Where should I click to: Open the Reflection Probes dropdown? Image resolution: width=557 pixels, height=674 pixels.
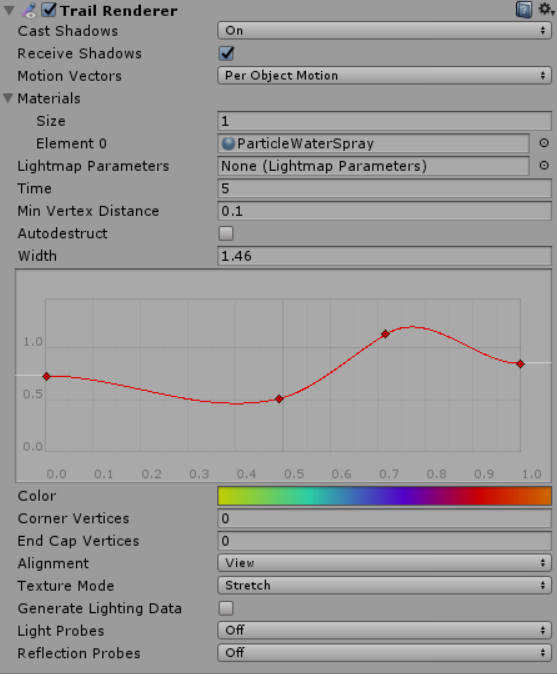point(384,653)
